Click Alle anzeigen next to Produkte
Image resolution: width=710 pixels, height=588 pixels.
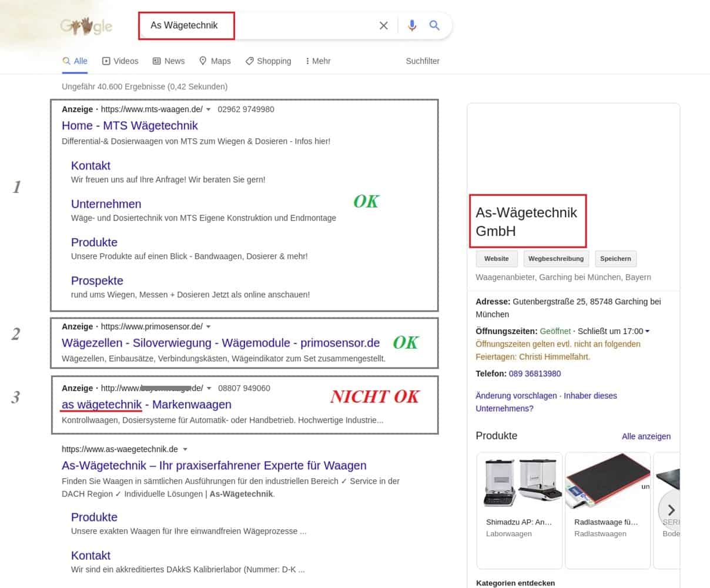point(646,436)
